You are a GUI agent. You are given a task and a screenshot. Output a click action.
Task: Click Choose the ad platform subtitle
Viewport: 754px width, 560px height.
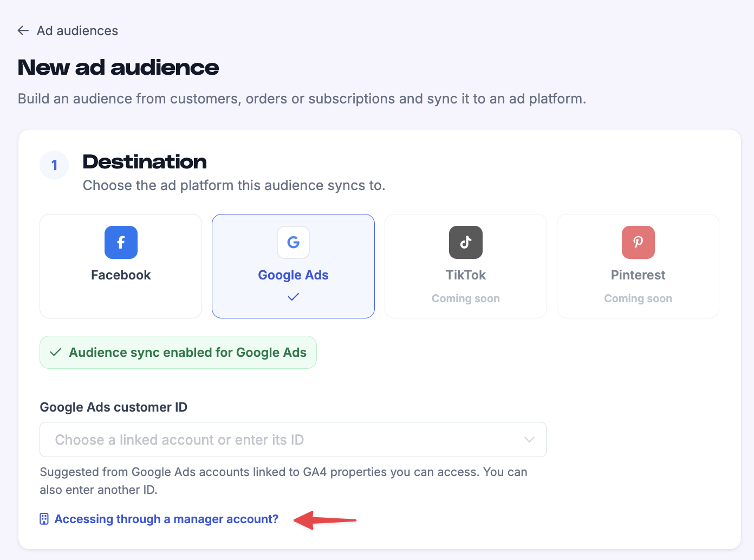point(234,186)
